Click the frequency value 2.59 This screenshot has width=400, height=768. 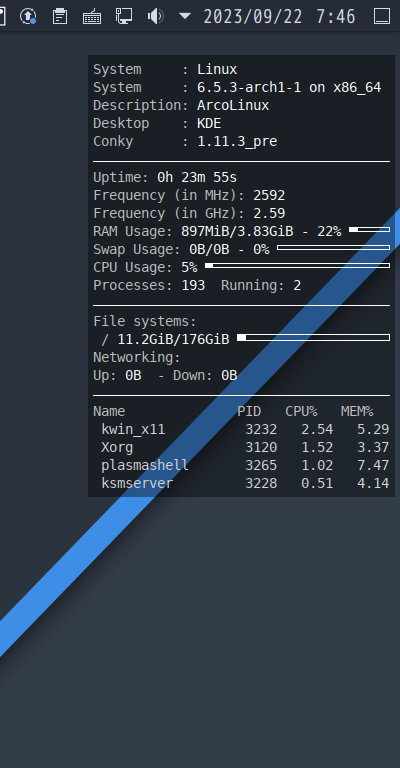pyautogui.click(x=269, y=214)
